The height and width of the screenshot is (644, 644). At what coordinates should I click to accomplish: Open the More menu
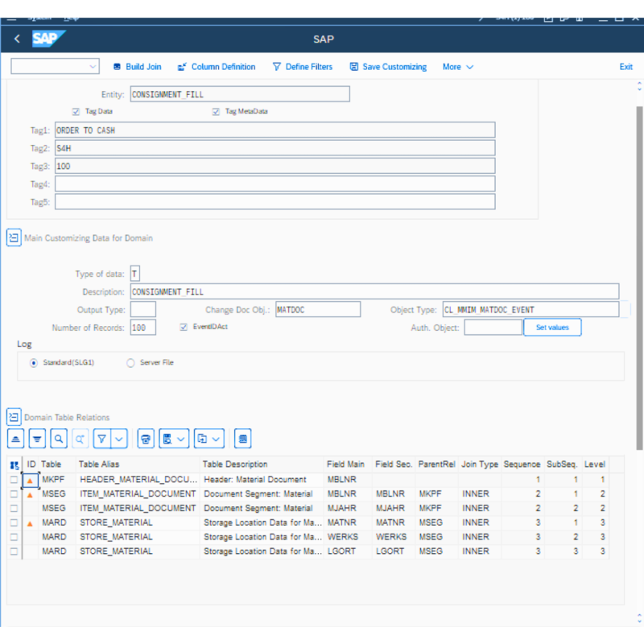pyautogui.click(x=457, y=67)
